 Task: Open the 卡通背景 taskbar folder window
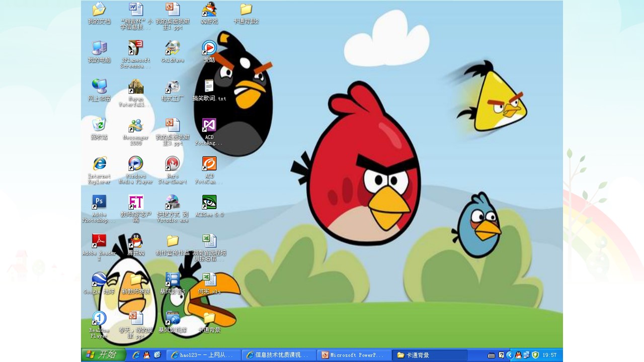coord(430,355)
